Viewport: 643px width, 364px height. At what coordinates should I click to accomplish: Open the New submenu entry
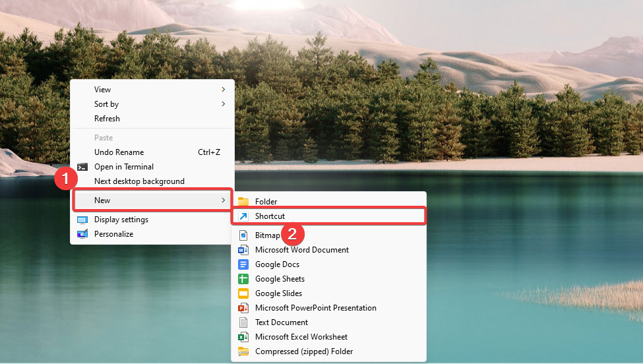(x=152, y=200)
